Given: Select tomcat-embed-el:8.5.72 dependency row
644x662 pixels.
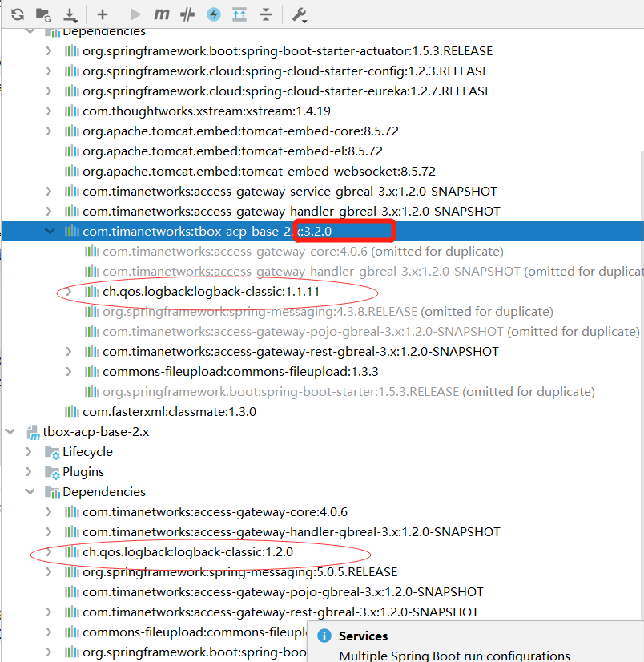Looking at the screenshot, I should [323, 151].
